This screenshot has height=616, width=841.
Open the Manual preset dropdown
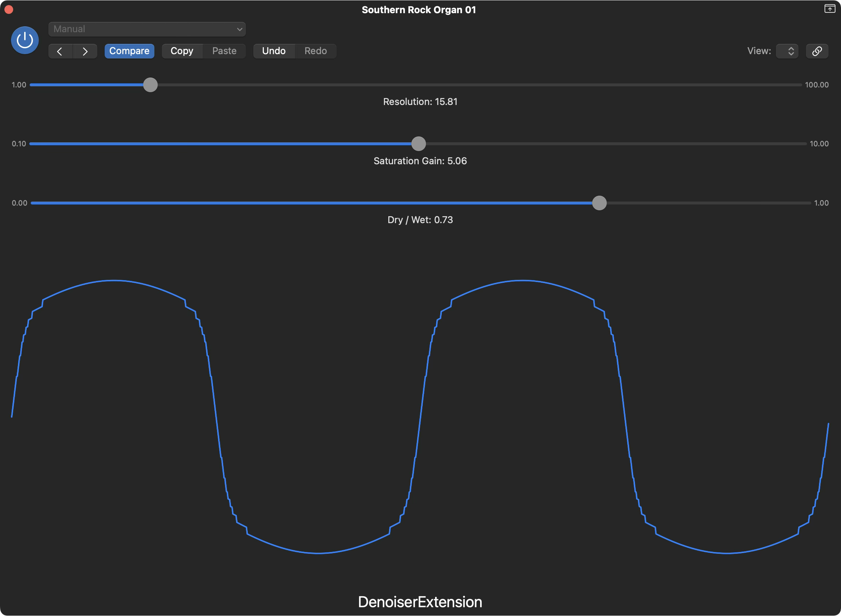(x=147, y=29)
